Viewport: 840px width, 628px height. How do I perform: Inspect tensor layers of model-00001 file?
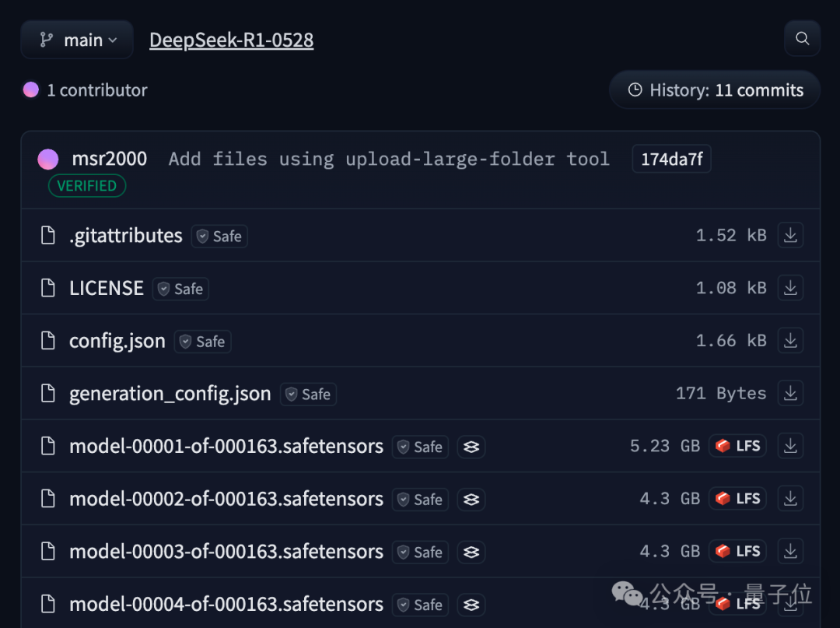(471, 447)
